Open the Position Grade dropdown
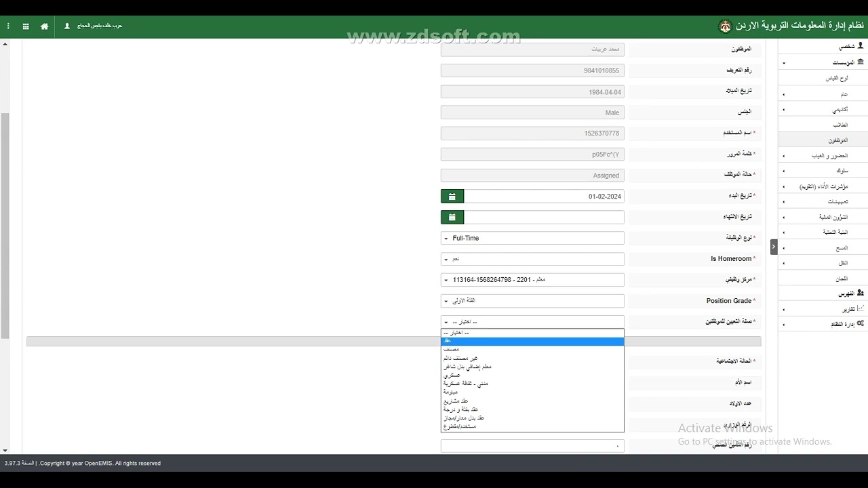Viewport: 868px width, 488px height. coord(532,301)
